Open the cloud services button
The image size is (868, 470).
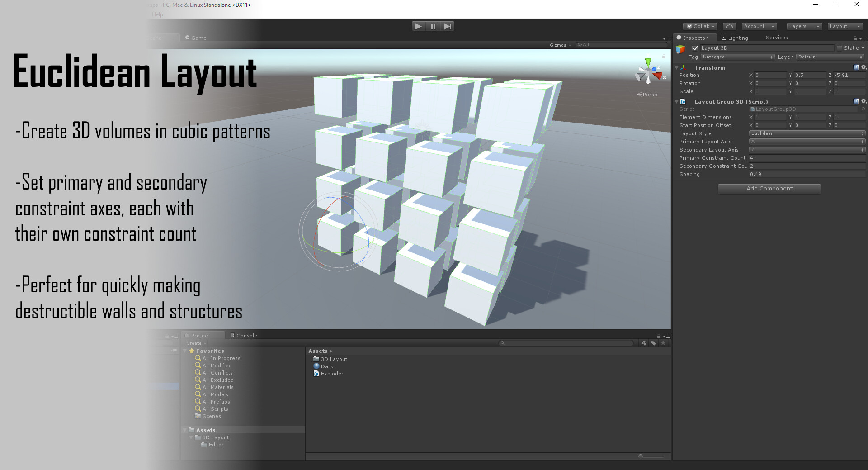pos(729,26)
